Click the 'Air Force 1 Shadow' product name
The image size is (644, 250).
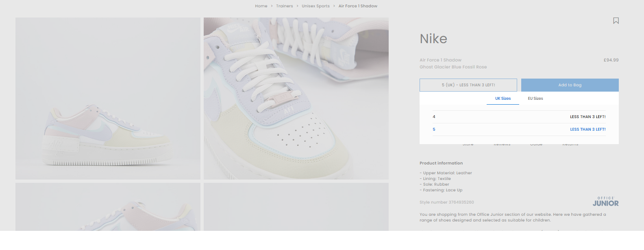tap(440, 60)
